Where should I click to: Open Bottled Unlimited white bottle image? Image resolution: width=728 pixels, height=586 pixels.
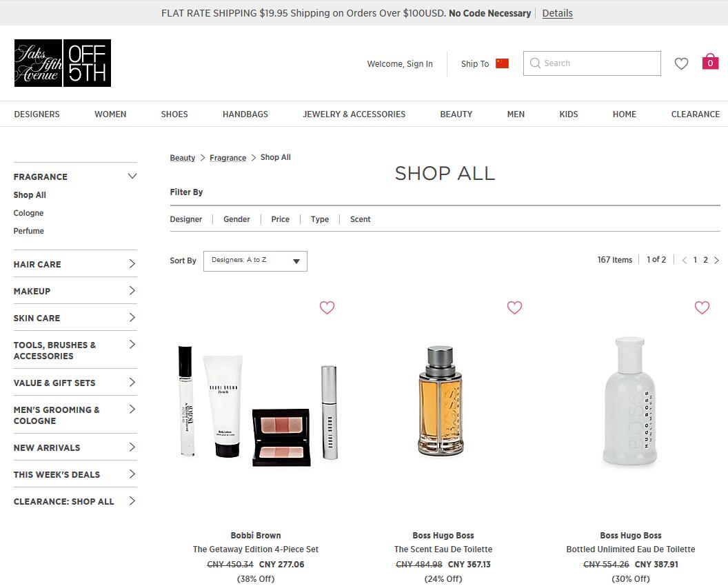(x=630, y=401)
